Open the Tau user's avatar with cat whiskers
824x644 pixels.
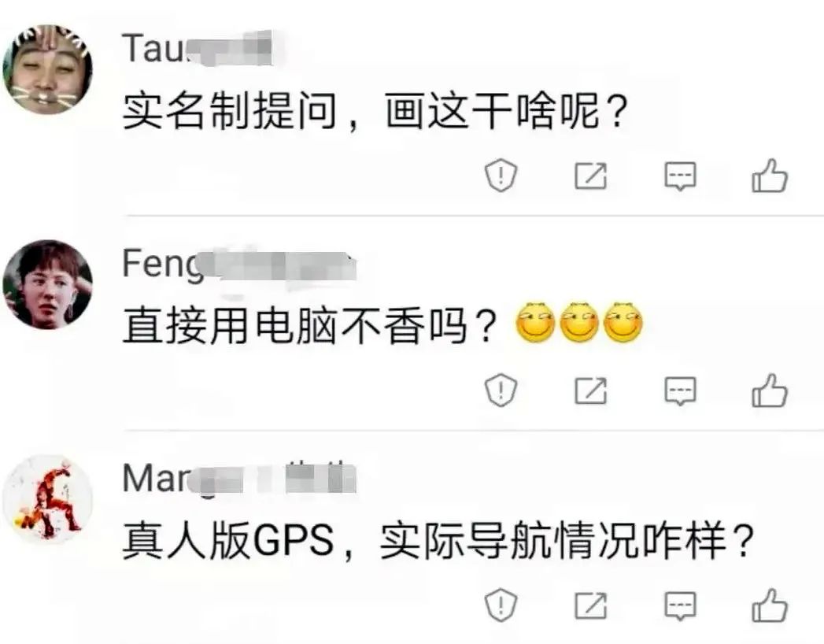pyautogui.click(x=47, y=68)
